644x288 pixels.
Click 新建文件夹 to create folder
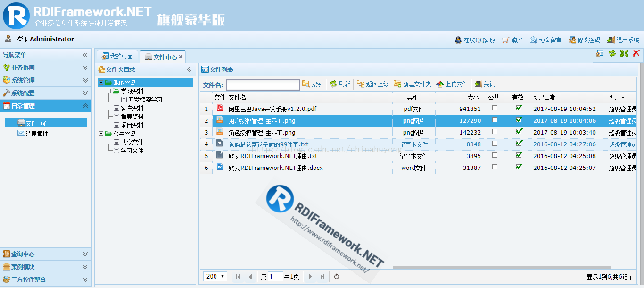pyautogui.click(x=413, y=84)
